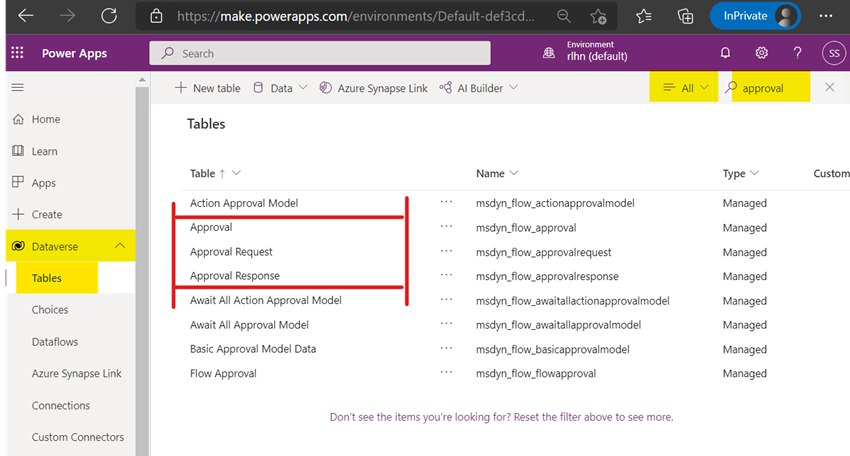Open more options for Approval row
This screenshot has height=456, width=850.
pyautogui.click(x=446, y=226)
